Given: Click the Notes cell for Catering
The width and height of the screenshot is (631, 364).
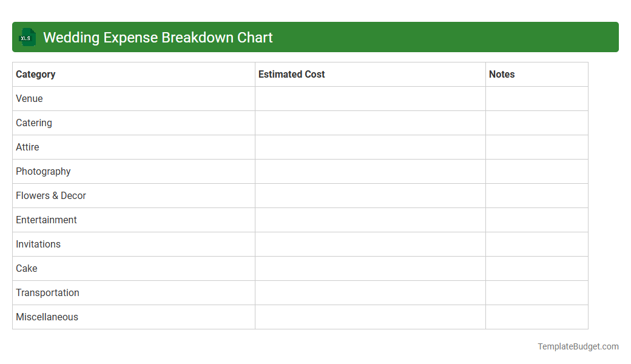Looking at the screenshot, I should [536, 123].
